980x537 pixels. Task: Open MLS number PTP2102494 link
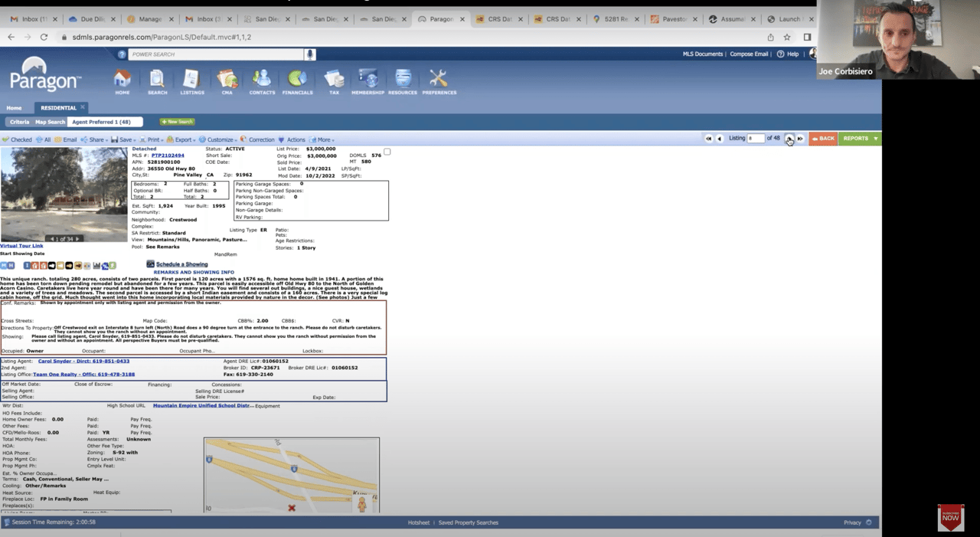(x=168, y=156)
